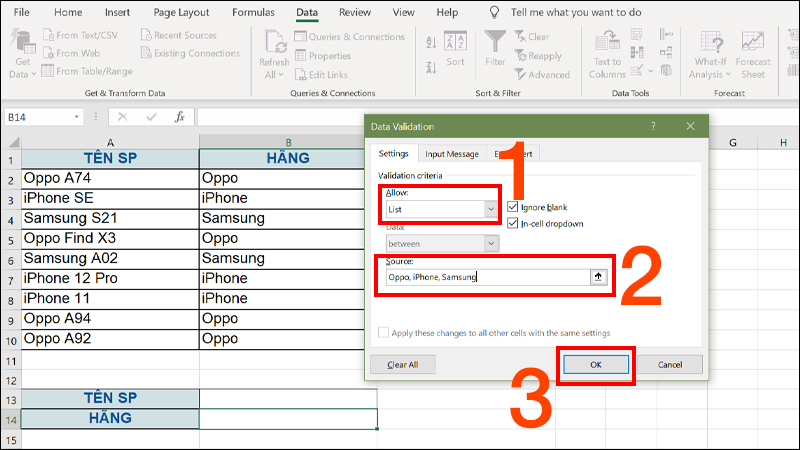Viewport: 800px width, 450px height.
Task: Switch to the Formulas tab
Action: point(253,12)
